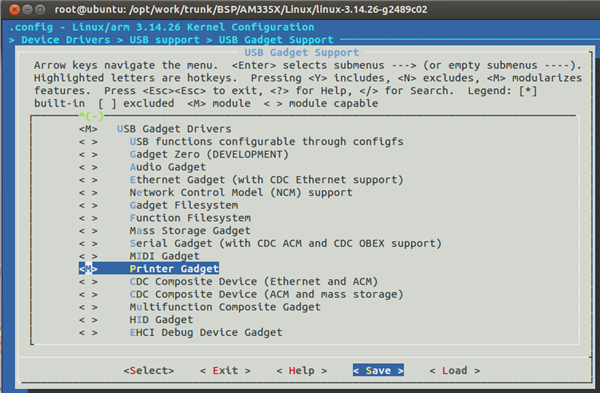600x393 pixels.
Task: Select the Audio Gadget entry
Action: click(168, 167)
